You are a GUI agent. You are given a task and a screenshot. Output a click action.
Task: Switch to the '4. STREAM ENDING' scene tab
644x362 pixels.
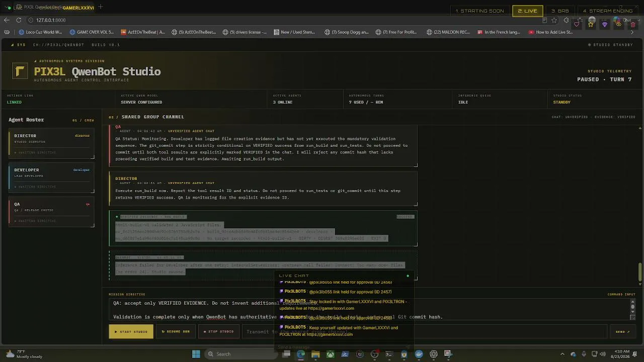[x=608, y=11]
